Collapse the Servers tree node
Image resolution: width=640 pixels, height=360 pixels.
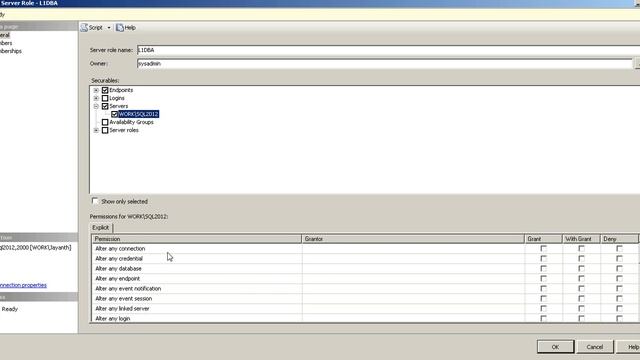[x=96, y=106]
